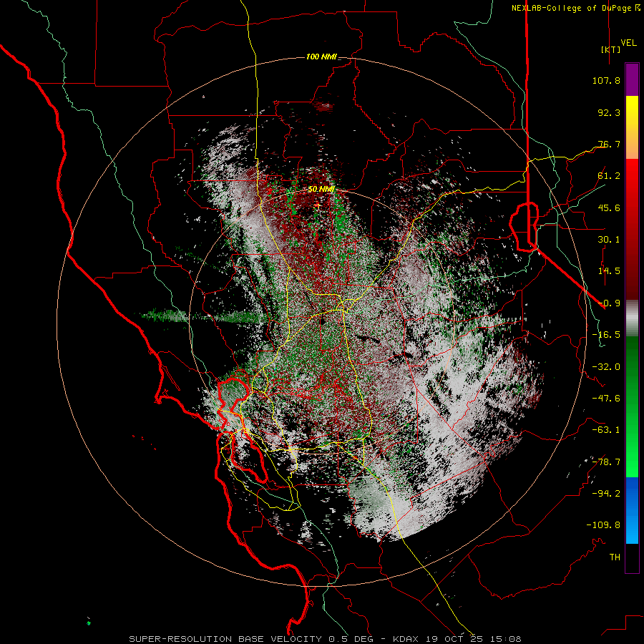The height and width of the screenshot is (644, 644).
Task: Click the -63.1 legend value
Action: [606, 430]
